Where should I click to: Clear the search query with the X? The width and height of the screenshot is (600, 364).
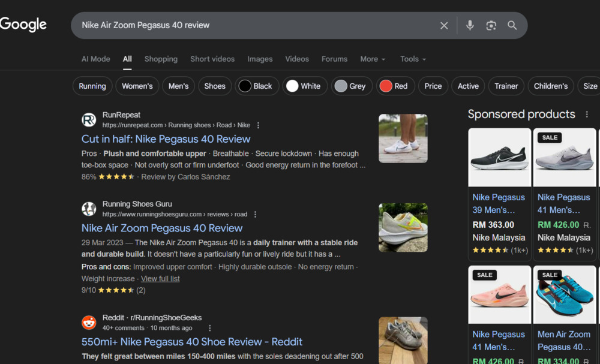coord(444,25)
